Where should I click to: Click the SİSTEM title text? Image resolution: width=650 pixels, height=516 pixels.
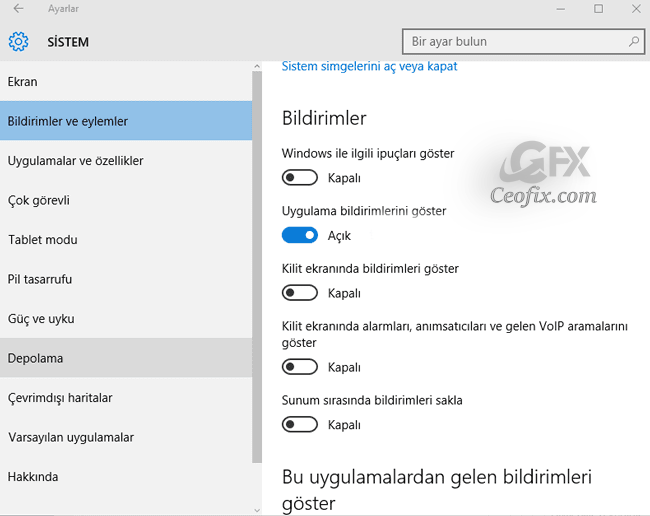click(x=68, y=42)
